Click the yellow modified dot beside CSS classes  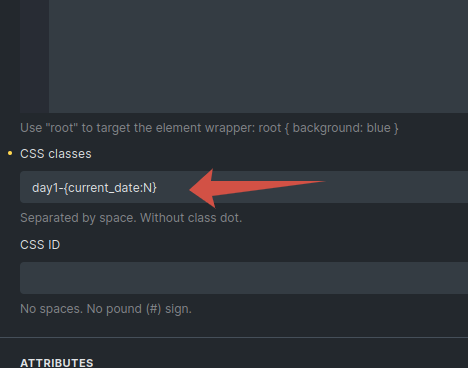click(x=10, y=153)
